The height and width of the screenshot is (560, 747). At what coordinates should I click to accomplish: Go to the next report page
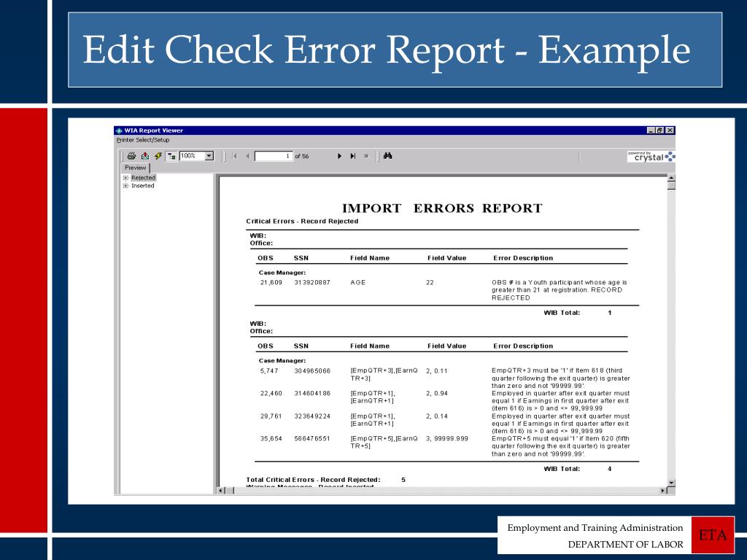tap(339, 156)
